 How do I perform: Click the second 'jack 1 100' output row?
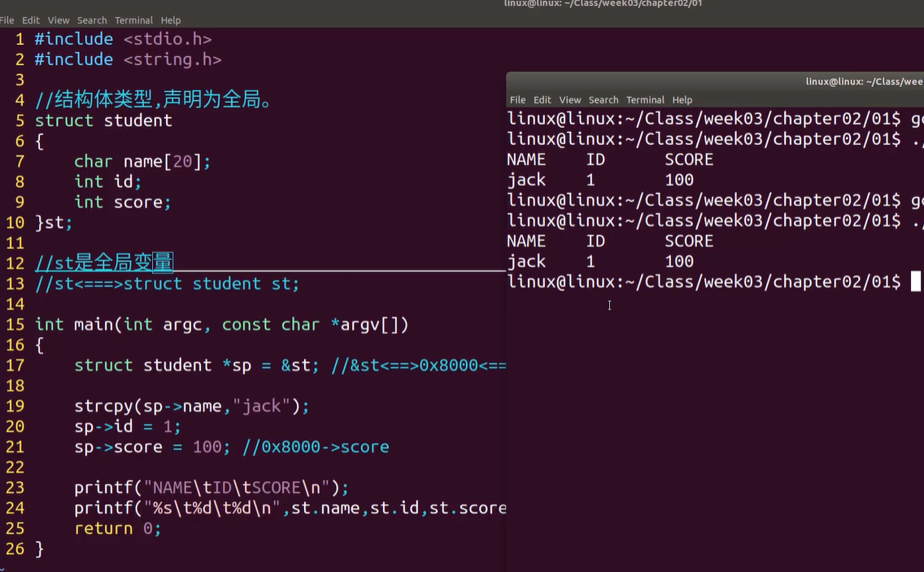click(600, 261)
